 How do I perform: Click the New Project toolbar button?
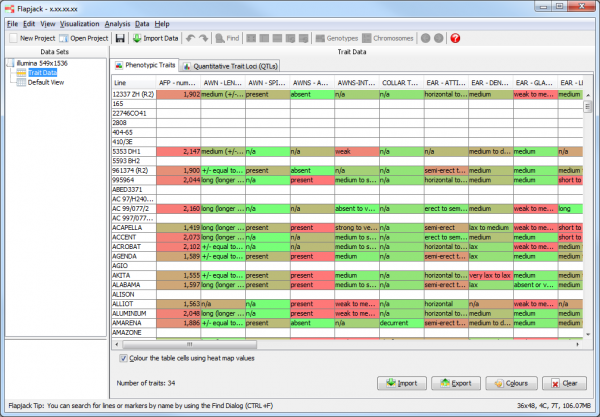click(x=33, y=38)
